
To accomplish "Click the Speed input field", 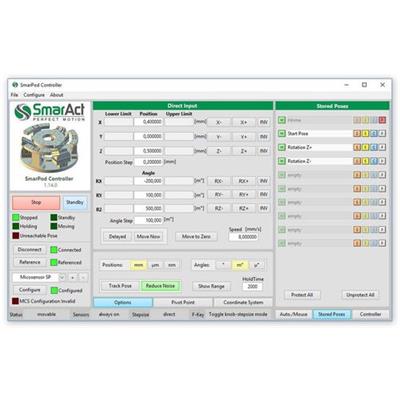I will pos(244,237).
